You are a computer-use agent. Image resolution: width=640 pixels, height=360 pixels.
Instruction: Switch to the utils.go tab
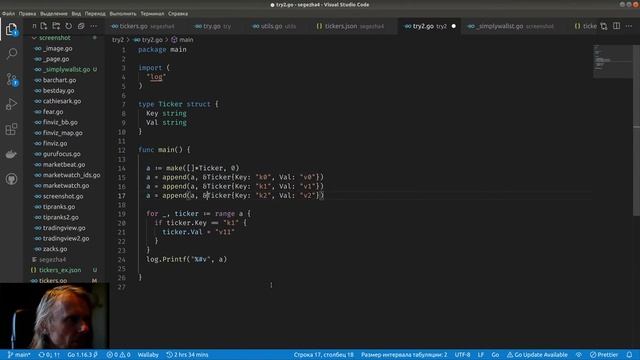point(274,26)
